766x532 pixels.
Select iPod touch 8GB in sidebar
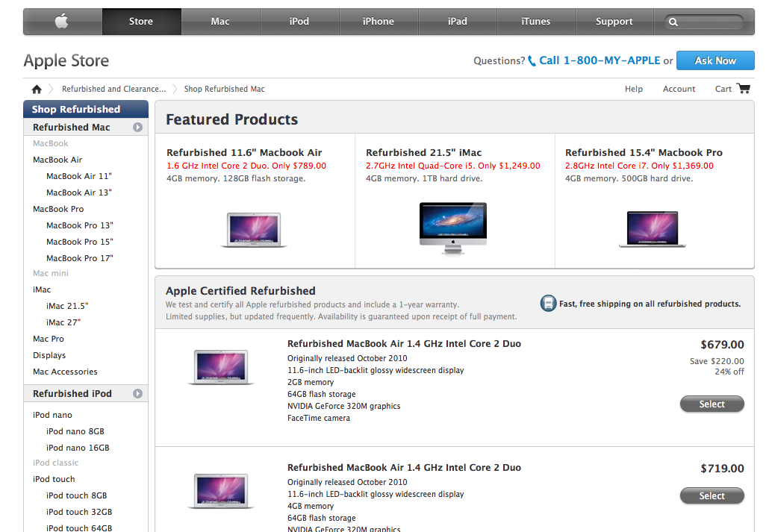tap(77, 496)
